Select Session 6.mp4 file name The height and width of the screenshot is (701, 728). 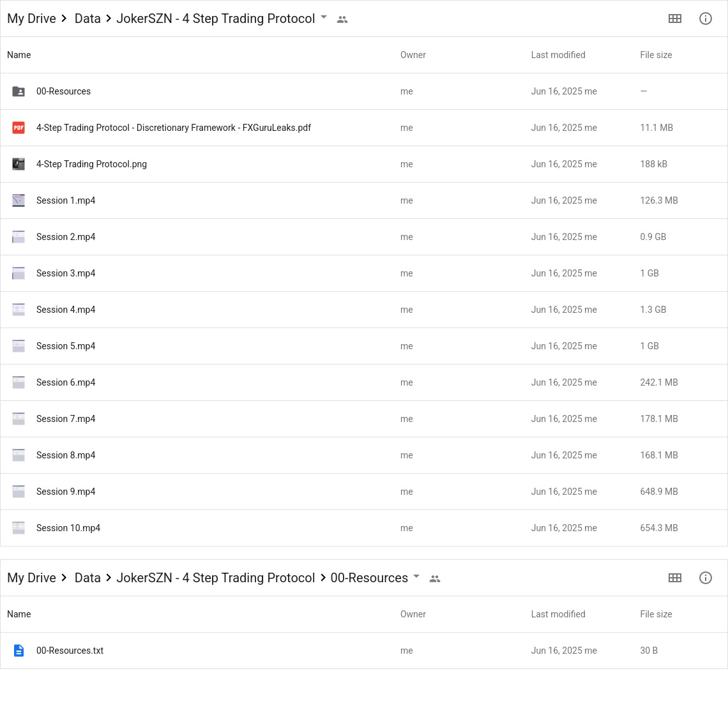[x=66, y=382]
